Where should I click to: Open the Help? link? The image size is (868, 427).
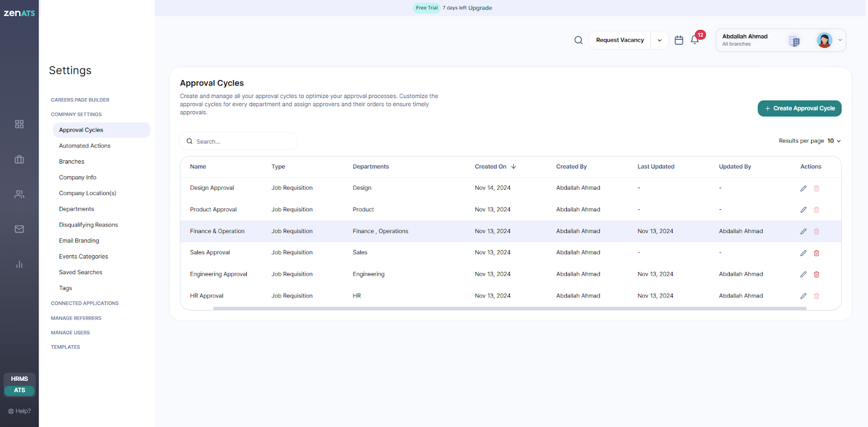pyautogui.click(x=20, y=411)
